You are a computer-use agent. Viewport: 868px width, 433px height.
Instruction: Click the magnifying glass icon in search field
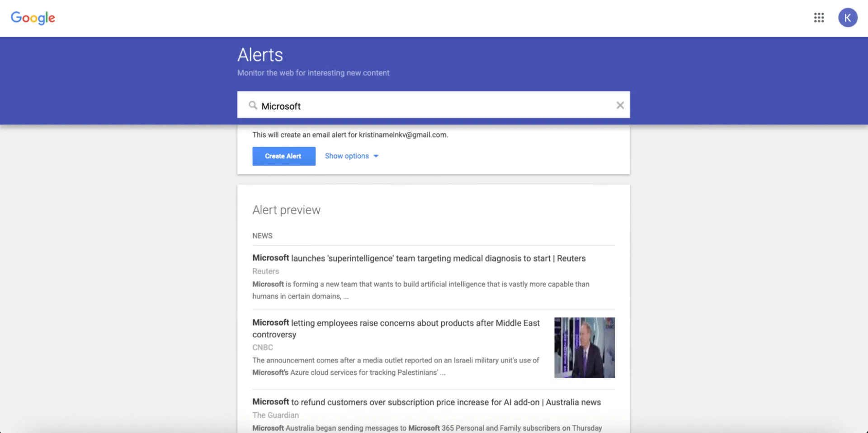tap(254, 105)
